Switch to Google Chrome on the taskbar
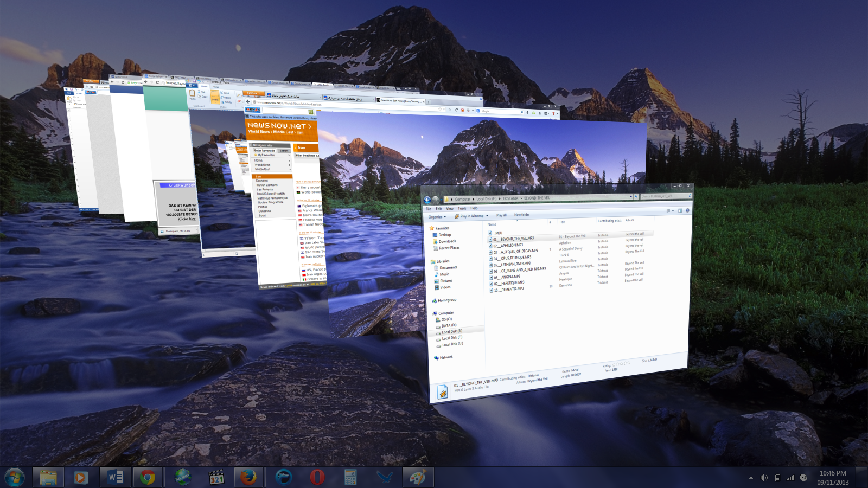 pos(148,477)
